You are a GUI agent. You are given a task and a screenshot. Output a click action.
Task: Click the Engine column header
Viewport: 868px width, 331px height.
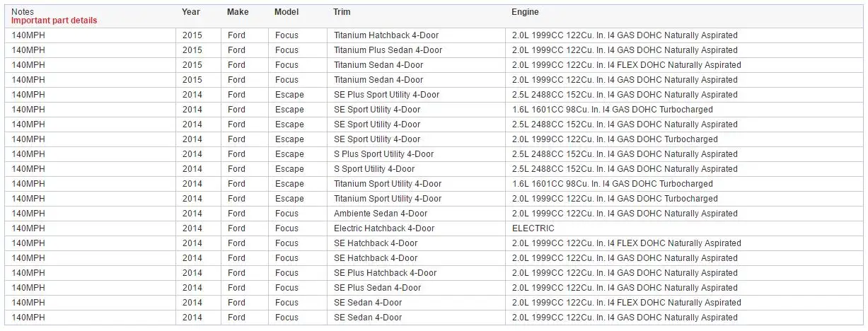point(525,12)
